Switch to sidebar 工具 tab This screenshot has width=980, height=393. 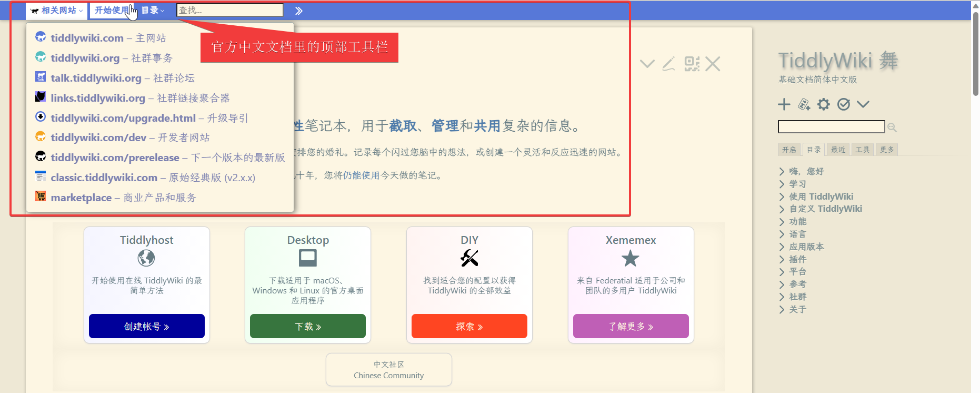pyautogui.click(x=863, y=150)
